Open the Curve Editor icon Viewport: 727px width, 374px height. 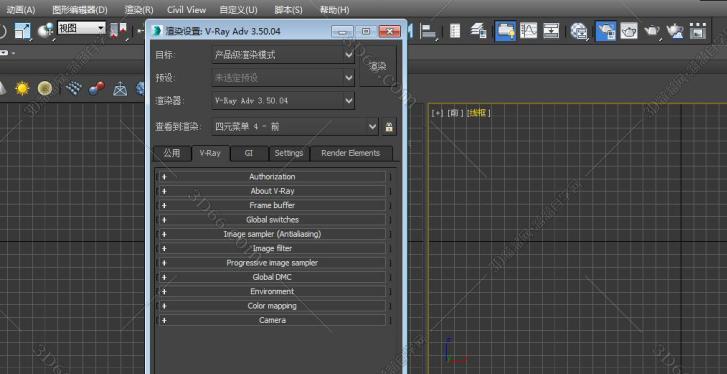click(x=529, y=31)
